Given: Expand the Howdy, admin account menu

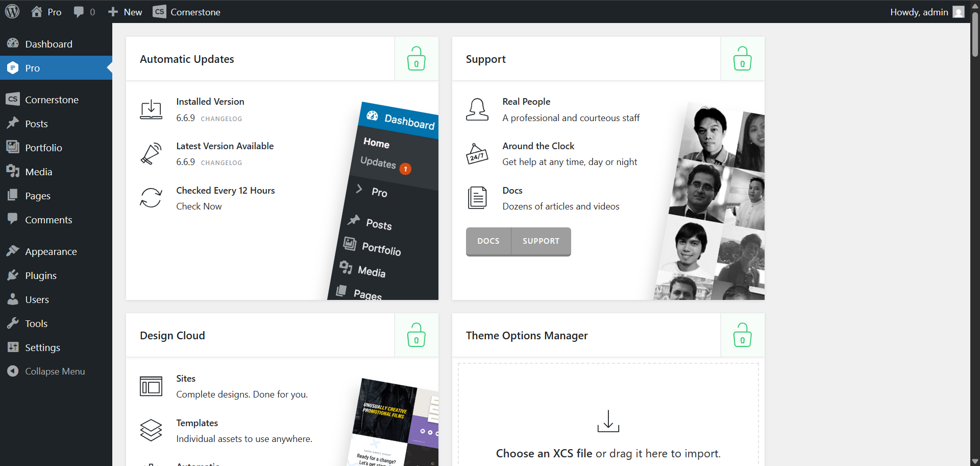Looking at the screenshot, I should pos(919,12).
